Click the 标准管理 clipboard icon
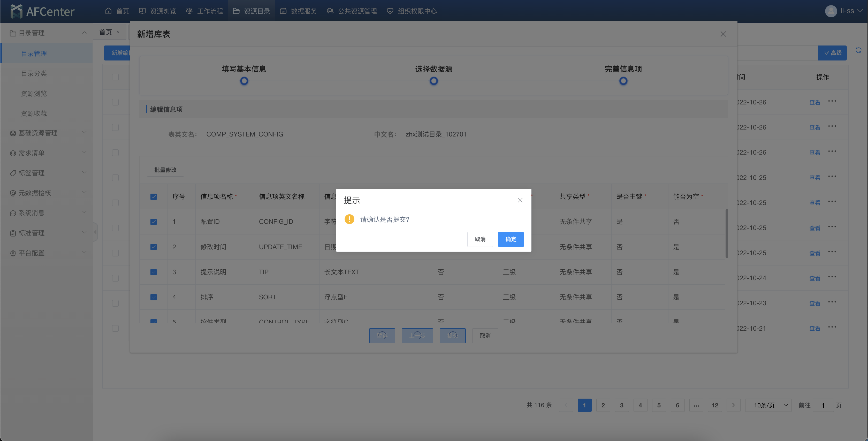The image size is (868, 441). pos(13,233)
